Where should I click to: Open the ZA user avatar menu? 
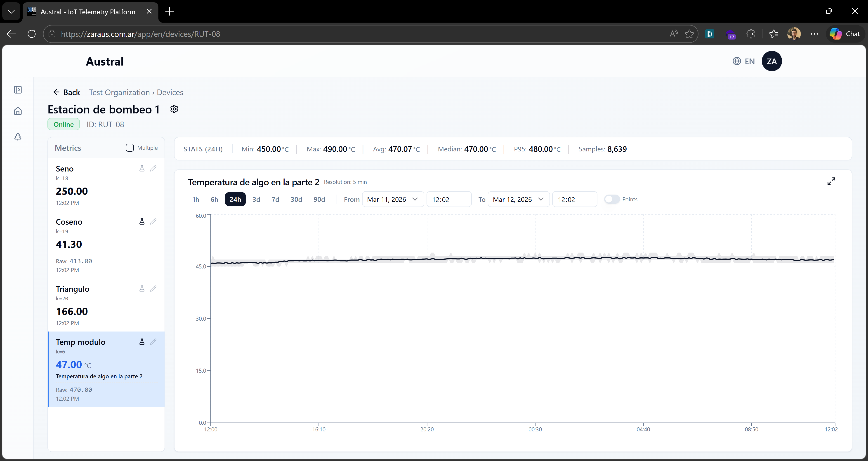click(771, 61)
